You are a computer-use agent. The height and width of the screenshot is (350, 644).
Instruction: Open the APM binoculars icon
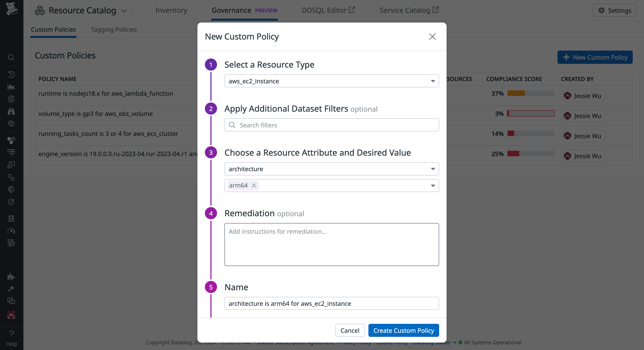11,111
